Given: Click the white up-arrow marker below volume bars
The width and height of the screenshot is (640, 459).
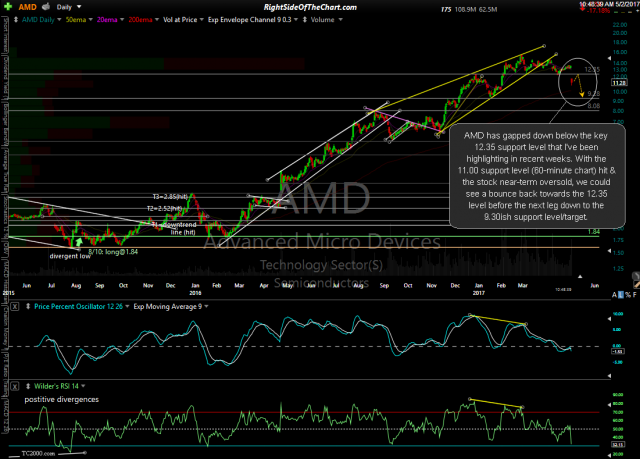Looking at the screenshot, I should click(x=580, y=277).
